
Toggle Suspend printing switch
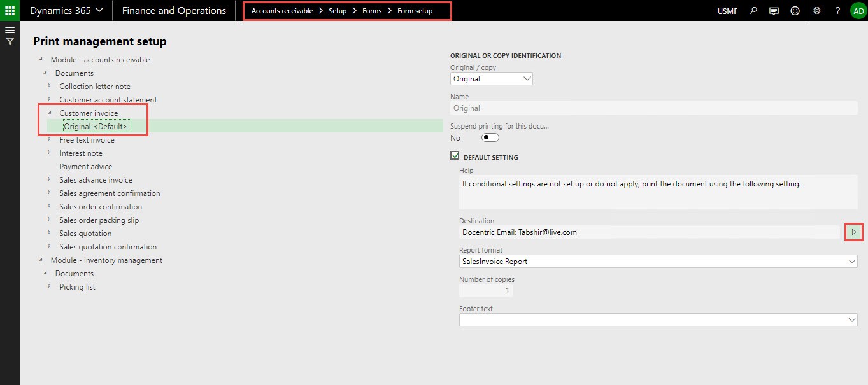[x=490, y=137]
